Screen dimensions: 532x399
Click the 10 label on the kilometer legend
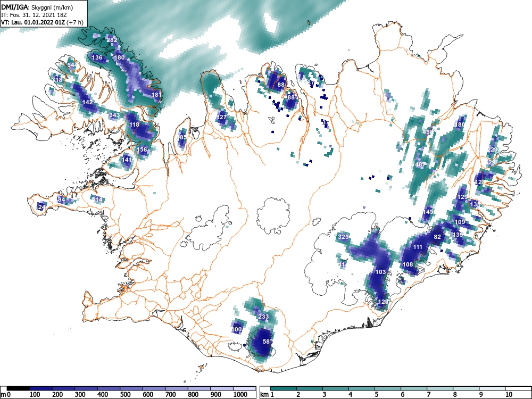(509, 394)
